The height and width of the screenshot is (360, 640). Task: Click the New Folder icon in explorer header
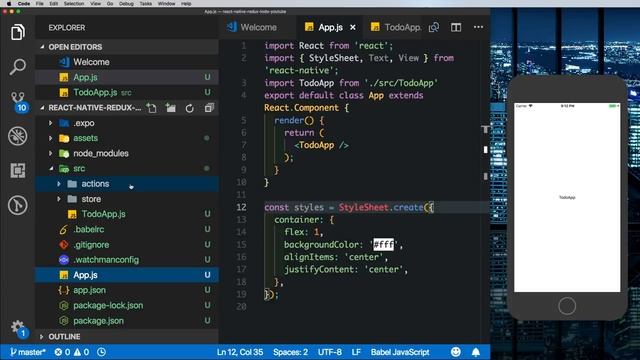[171, 108]
